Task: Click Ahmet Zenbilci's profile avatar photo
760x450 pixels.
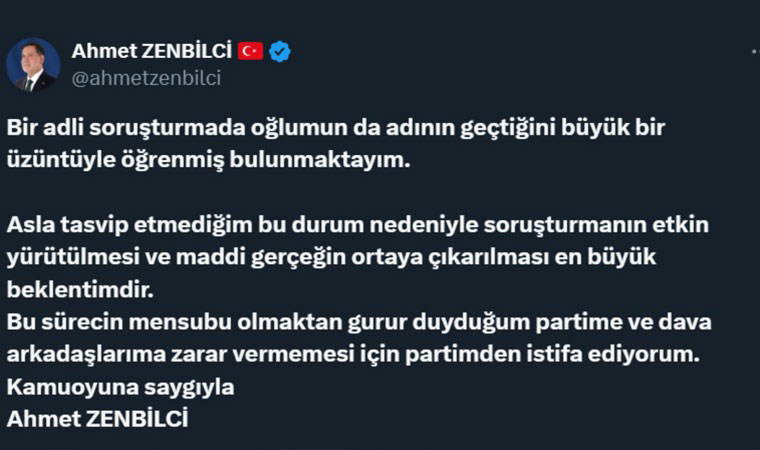Action: (x=33, y=64)
